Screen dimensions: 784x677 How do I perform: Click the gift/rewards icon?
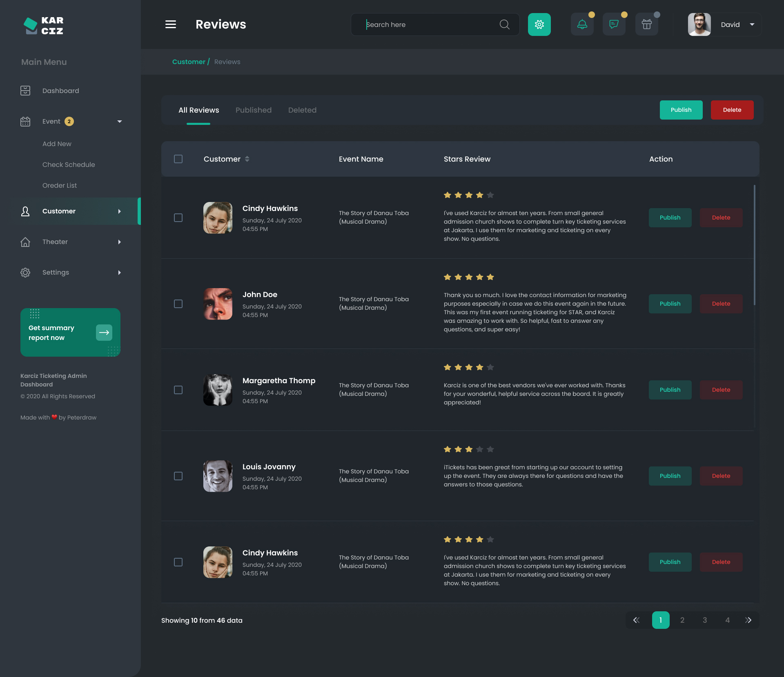coord(646,24)
